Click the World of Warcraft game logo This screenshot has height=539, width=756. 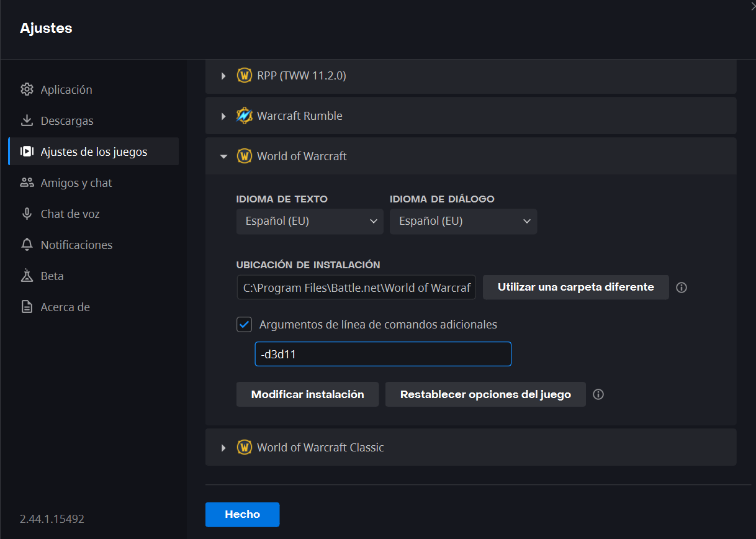[245, 156]
